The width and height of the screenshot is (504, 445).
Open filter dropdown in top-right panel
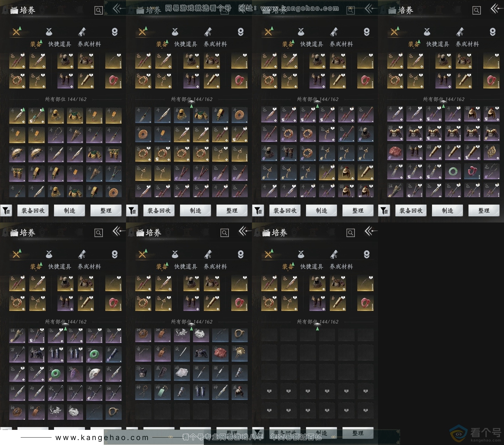[x=384, y=210]
